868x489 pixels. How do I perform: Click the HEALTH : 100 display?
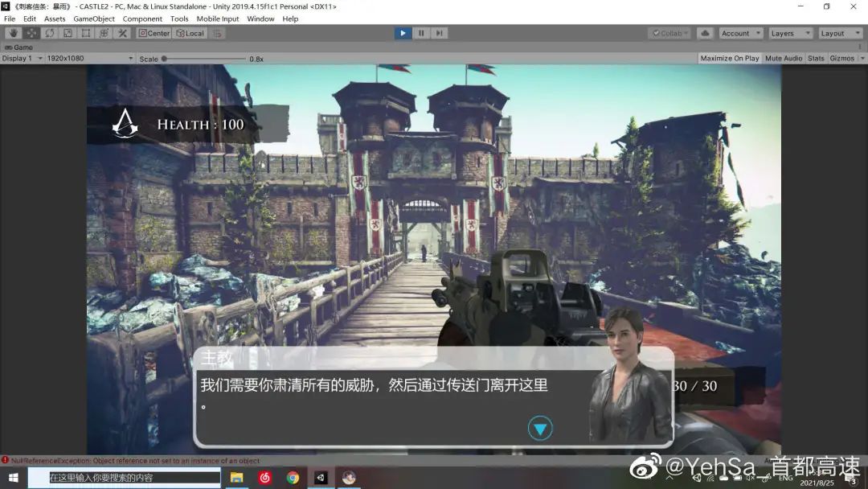(200, 125)
